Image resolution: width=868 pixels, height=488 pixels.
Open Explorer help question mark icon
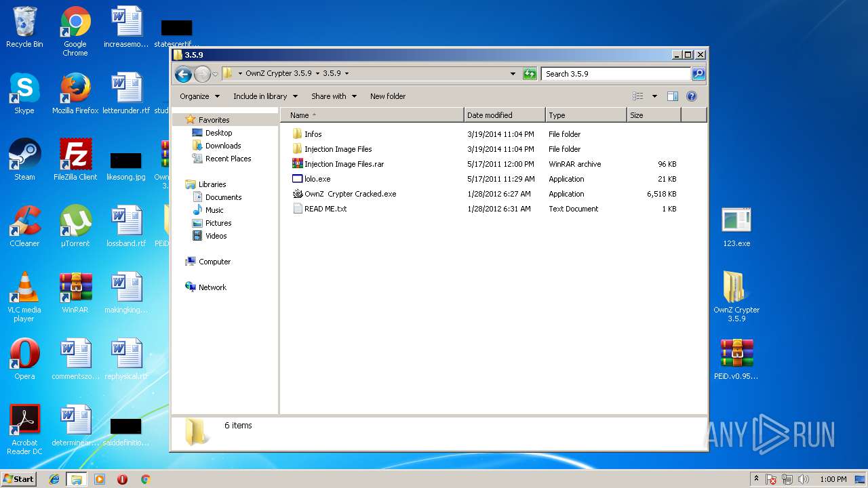pos(692,96)
